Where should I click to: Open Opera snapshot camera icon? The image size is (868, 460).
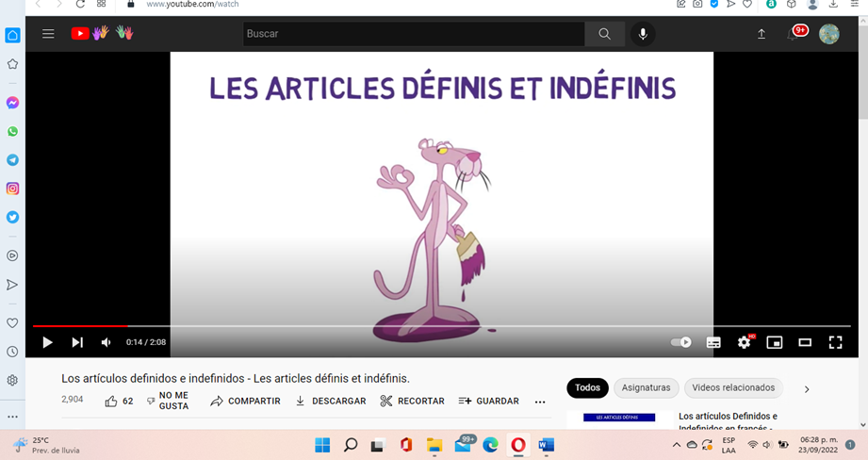[697, 4]
